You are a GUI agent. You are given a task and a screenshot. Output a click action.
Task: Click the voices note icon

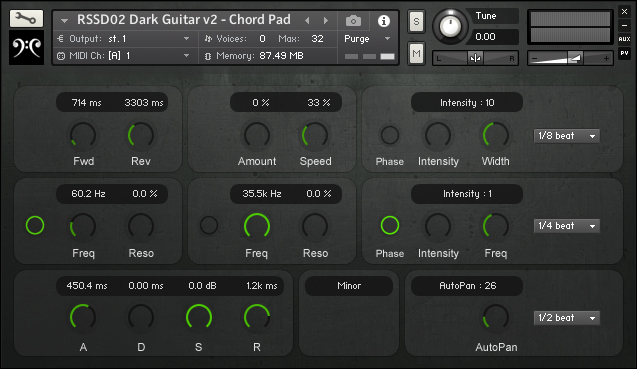(208, 39)
